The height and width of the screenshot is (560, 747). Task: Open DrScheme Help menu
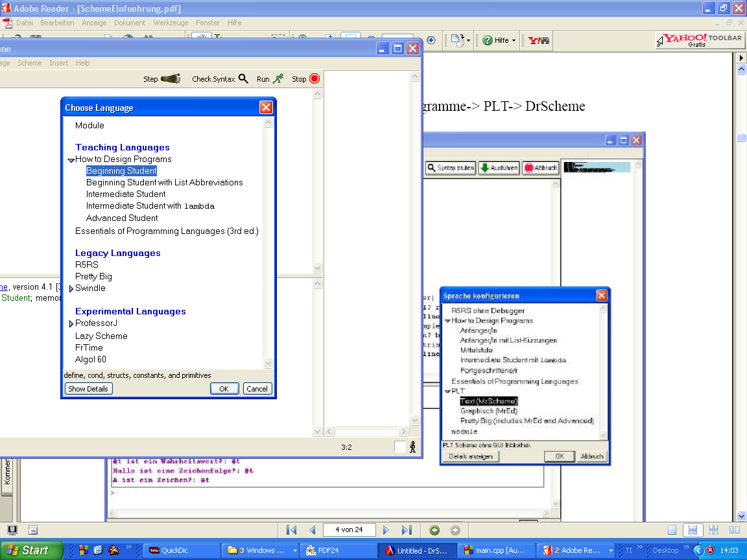(x=82, y=63)
